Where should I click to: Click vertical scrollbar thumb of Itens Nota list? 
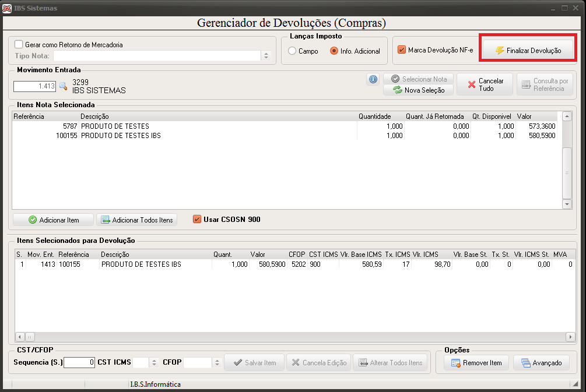567,173
